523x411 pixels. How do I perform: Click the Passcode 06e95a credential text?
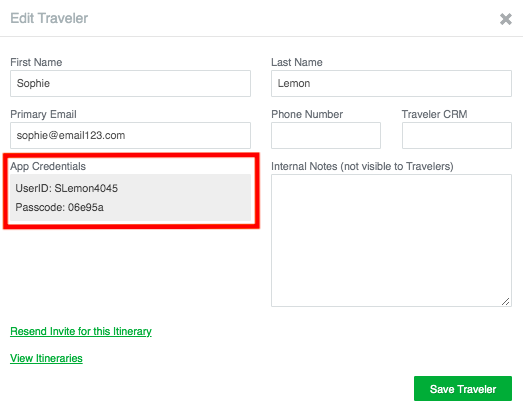pyautogui.click(x=59, y=207)
